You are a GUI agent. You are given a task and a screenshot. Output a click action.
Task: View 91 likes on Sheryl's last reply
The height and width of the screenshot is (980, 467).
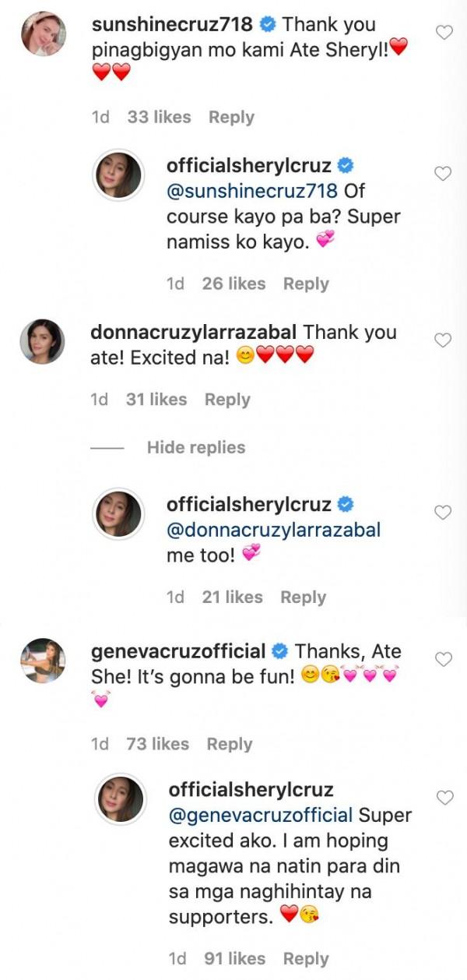click(233, 959)
